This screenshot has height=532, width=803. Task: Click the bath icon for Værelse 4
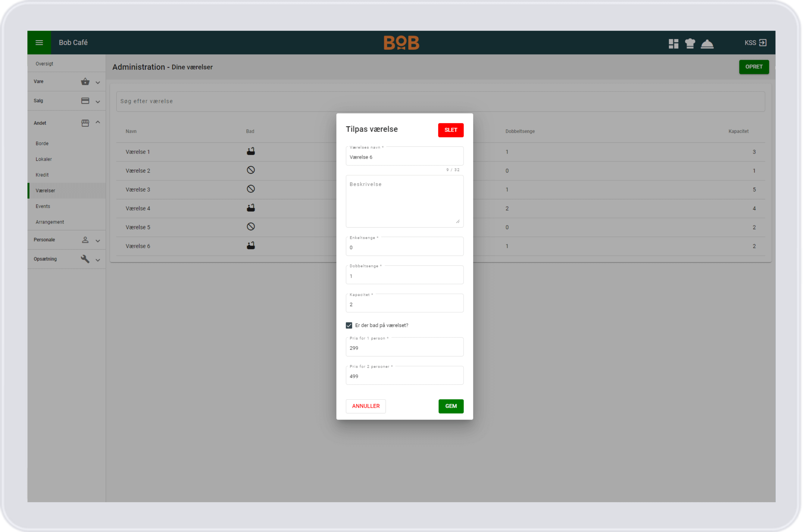[251, 208]
